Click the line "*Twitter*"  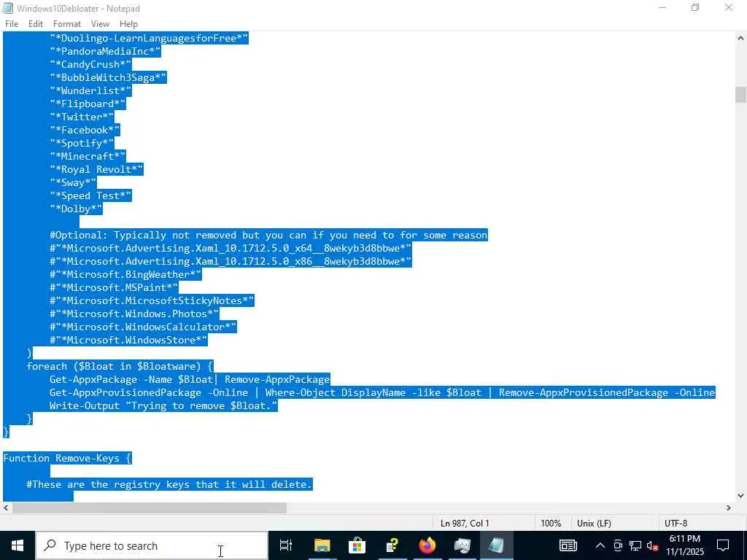pyautogui.click(x=82, y=117)
